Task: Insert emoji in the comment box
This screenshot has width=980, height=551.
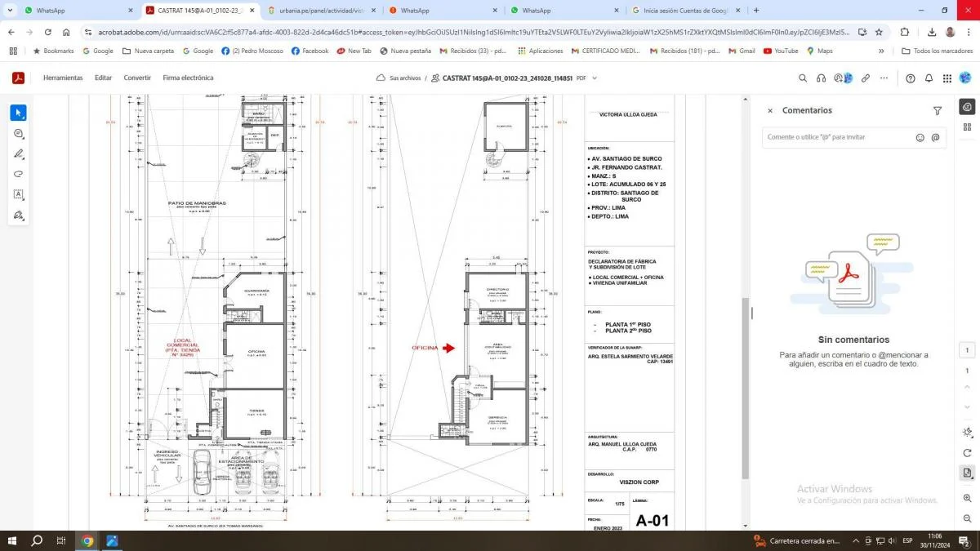Action: click(x=920, y=138)
